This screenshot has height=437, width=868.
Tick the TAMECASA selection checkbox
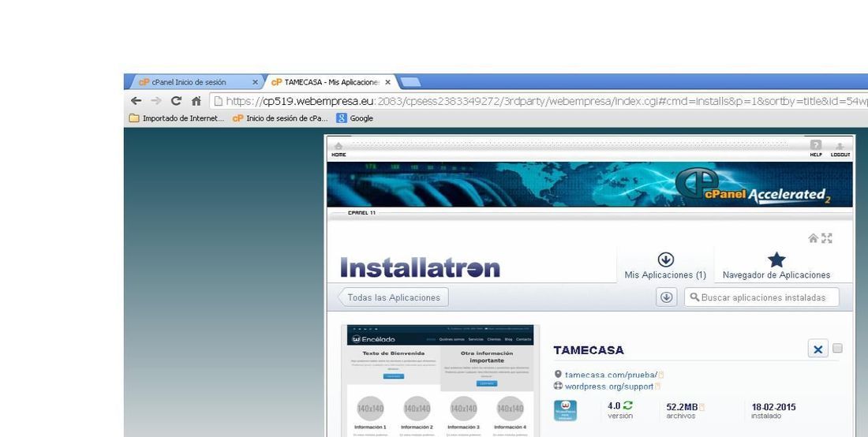pos(837,349)
